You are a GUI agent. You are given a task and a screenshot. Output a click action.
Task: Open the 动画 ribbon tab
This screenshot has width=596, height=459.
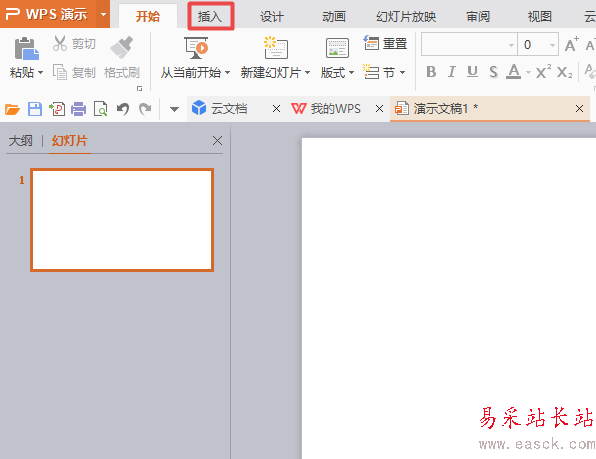tap(334, 16)
